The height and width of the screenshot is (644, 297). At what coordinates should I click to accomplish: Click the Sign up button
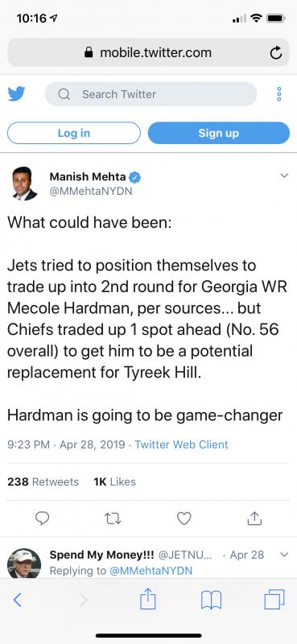219,133
